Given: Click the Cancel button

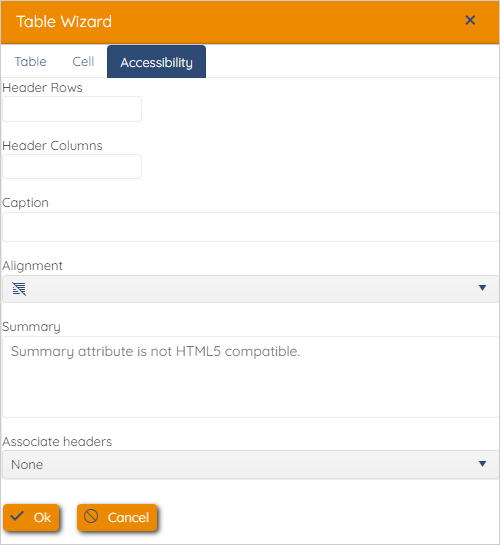Looking at the screenshot, I should click(117, 518).
